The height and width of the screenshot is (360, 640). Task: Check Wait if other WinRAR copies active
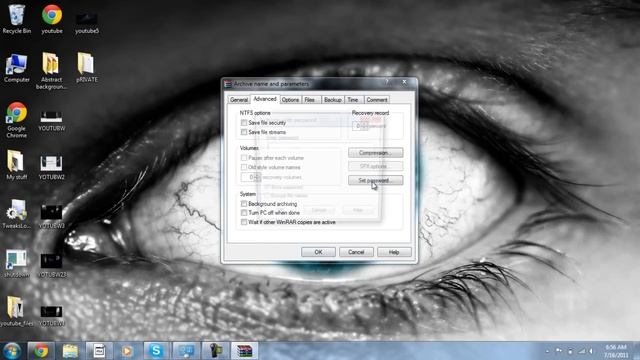244,222
